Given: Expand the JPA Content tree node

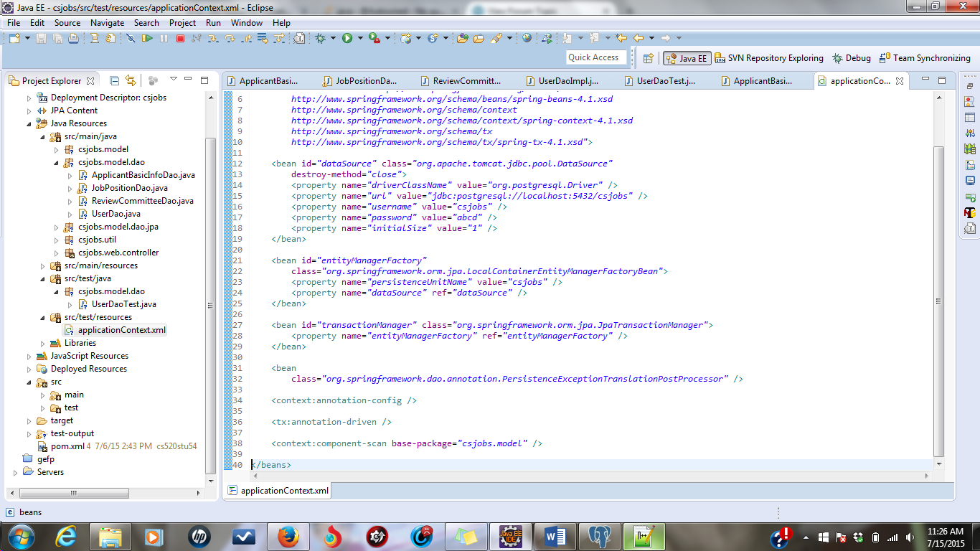Looking at the screenshot, I should click(x=29, y=110).
